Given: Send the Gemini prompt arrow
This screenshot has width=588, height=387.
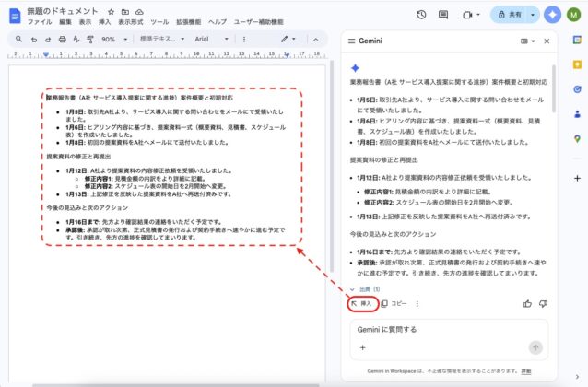Looking at the screenshot, I should [x=535, y=347].
